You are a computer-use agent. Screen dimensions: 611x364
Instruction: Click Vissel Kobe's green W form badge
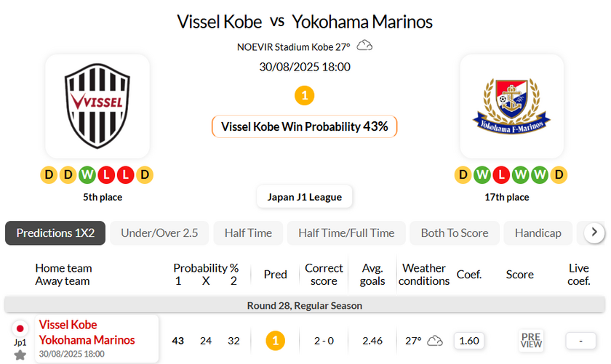87,175
